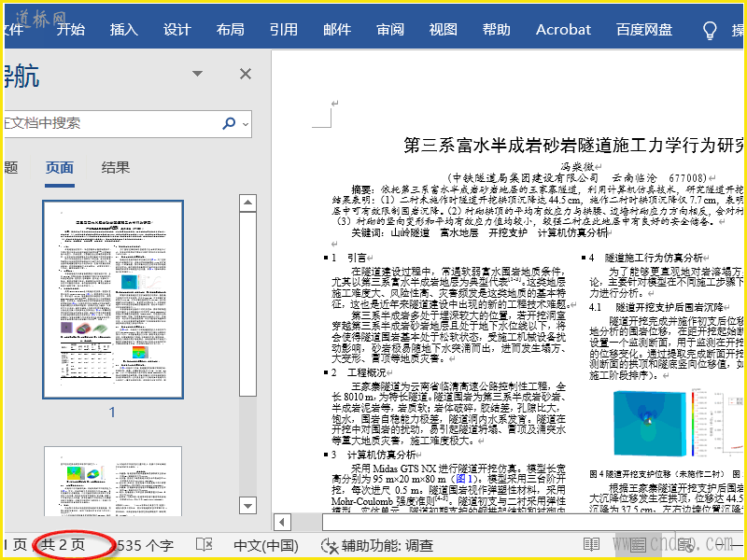The height and width of the screenshot is (560, 747).
Task: Open the 引用 ribbon tab
Action: tap(284, 30)
